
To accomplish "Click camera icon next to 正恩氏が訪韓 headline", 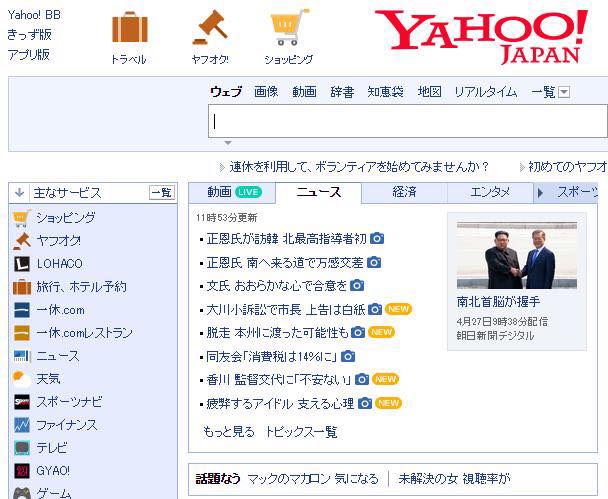I will tap(377, 238).
